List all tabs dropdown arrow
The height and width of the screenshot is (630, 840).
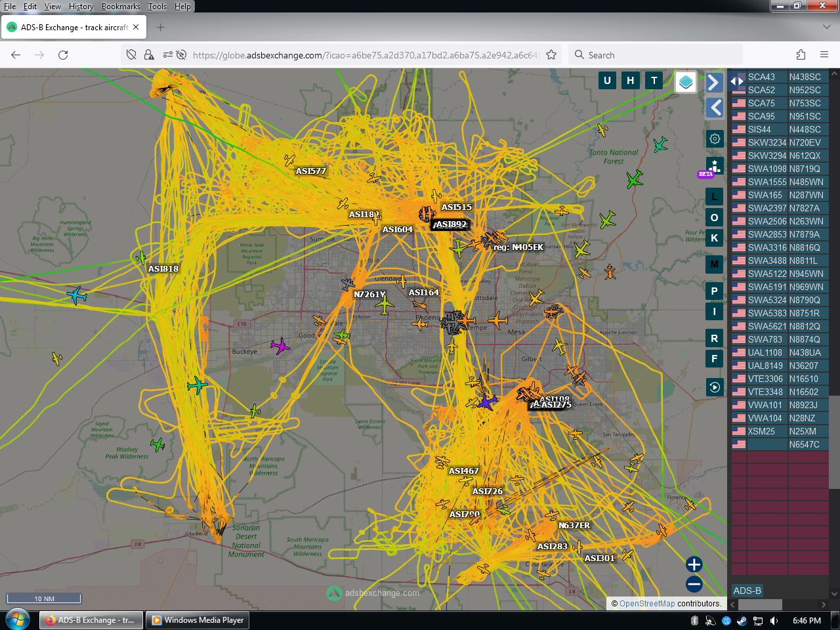tap(827, 28)
